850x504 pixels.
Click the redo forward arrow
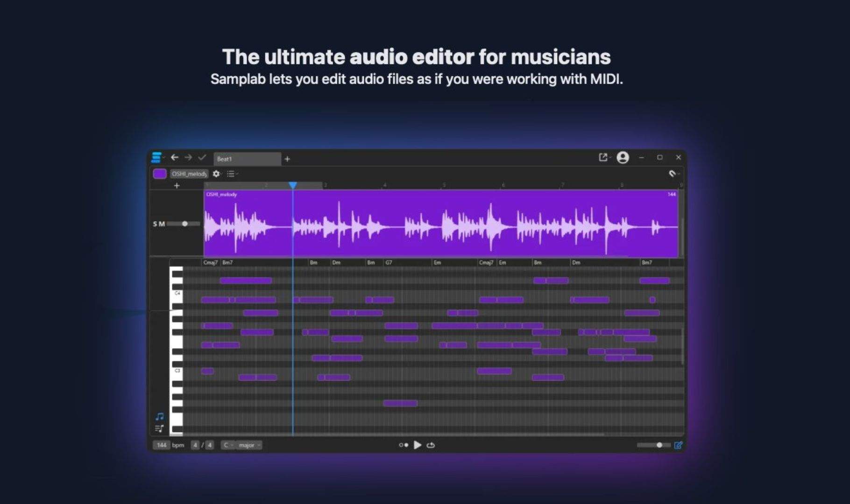pos(188,158)
